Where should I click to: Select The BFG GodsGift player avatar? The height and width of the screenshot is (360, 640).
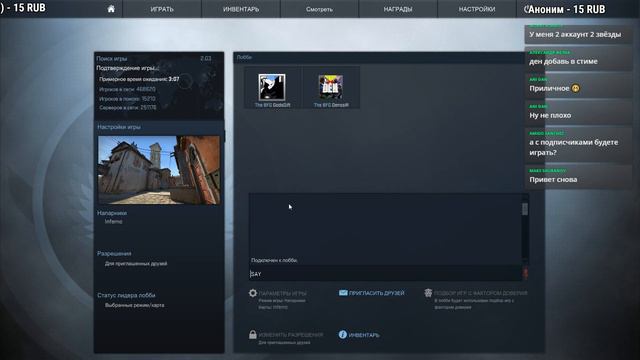272,87
